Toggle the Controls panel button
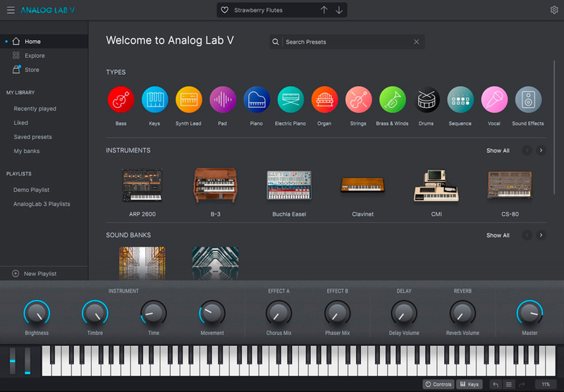The image size is (564, 392). pos(439,384)
